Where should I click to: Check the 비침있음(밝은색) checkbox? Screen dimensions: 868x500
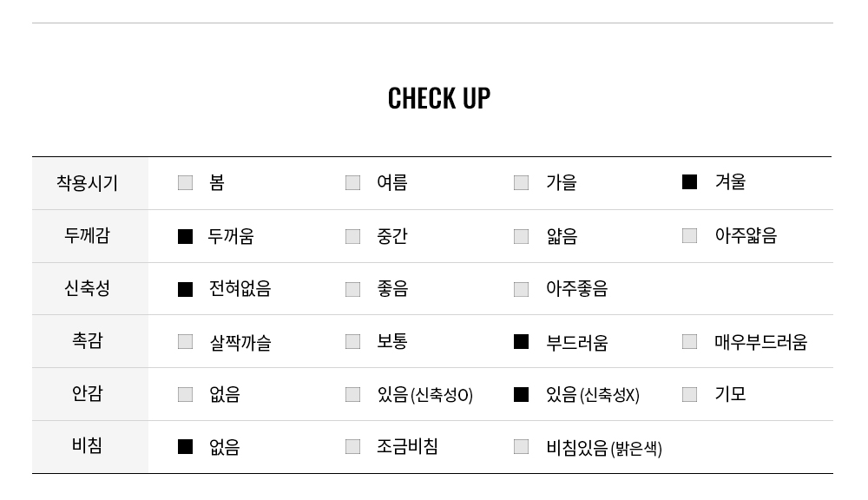pyautogui.click(x=521, y=446)
